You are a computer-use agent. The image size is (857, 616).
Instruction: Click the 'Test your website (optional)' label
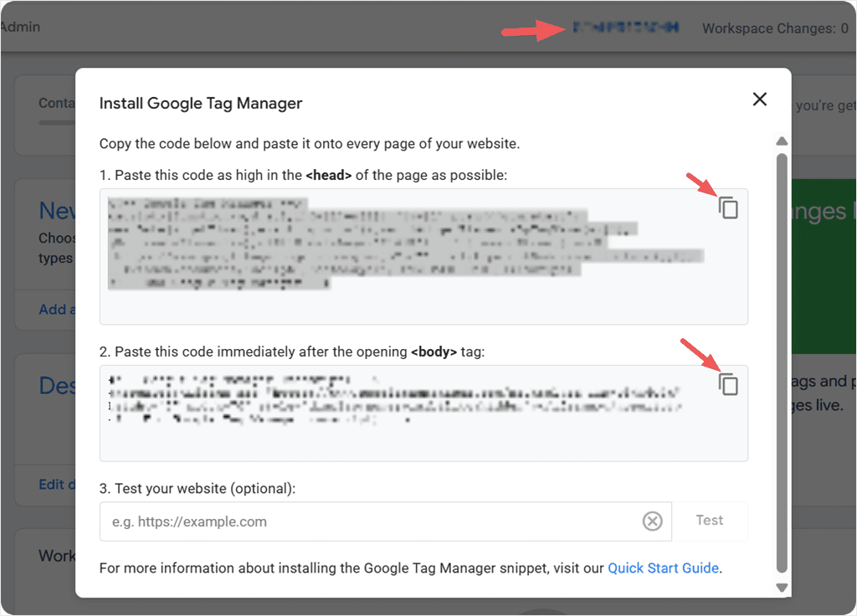[198, 488]
